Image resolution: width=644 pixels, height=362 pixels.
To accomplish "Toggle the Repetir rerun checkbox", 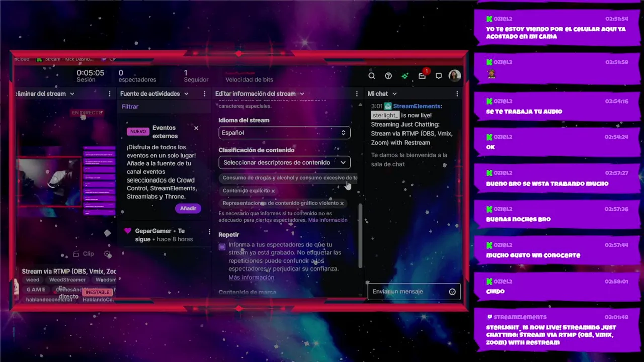I will coord(222,247).
